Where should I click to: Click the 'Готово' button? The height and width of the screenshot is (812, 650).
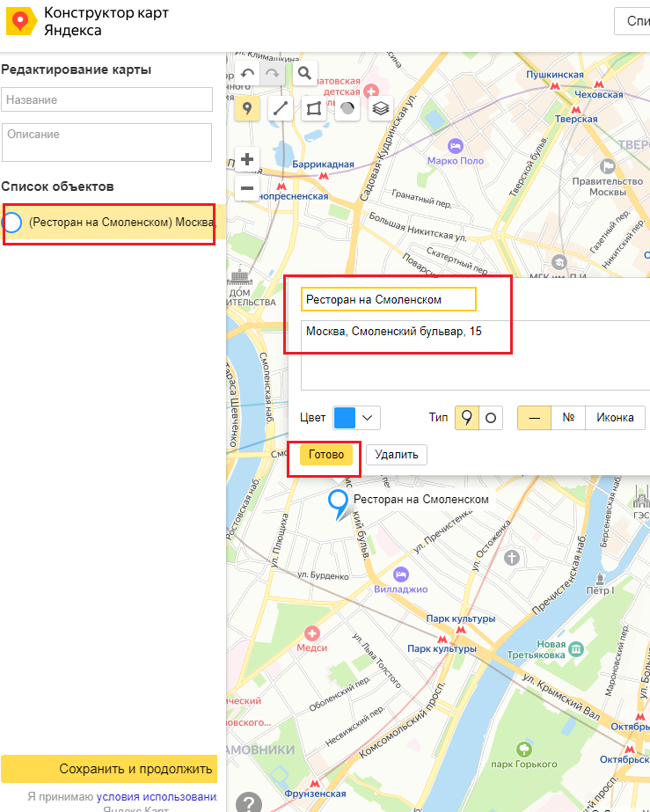pos(326,454)
